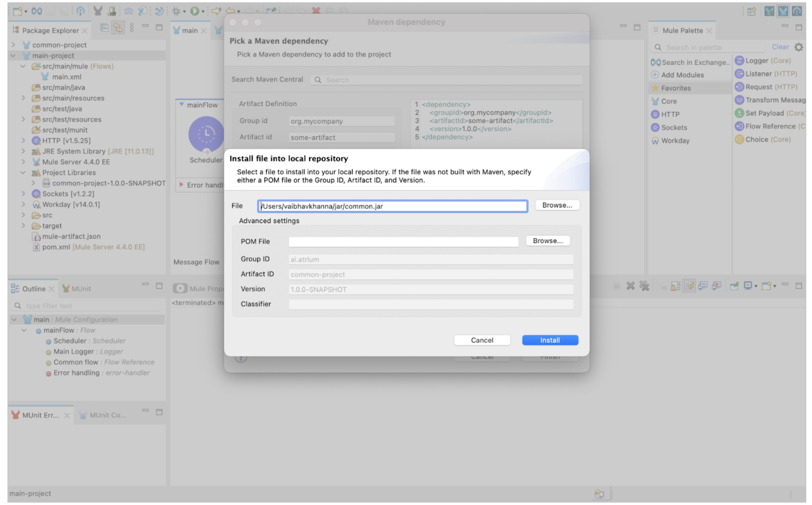Image resolution: width=812 pixels, height=505 pixels.
Task: Click the Logger (Core) icon in Mule Palette
Action: (740, 61)
